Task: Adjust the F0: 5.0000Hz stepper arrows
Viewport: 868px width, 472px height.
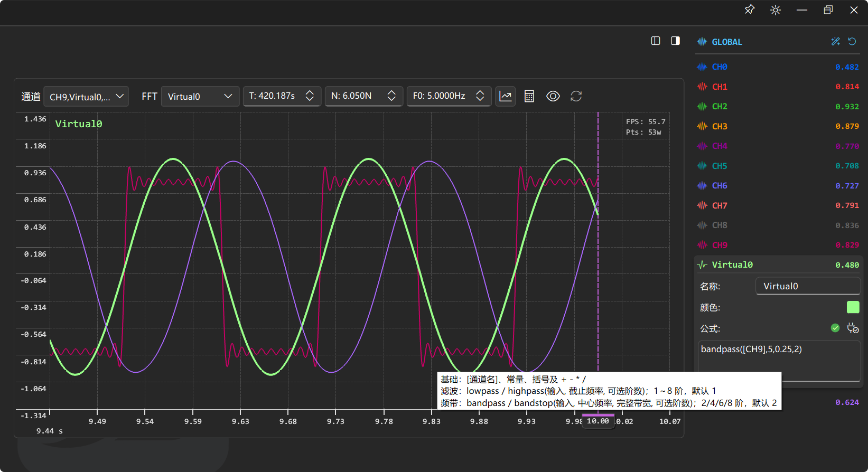Action: (x=480, y=96)
